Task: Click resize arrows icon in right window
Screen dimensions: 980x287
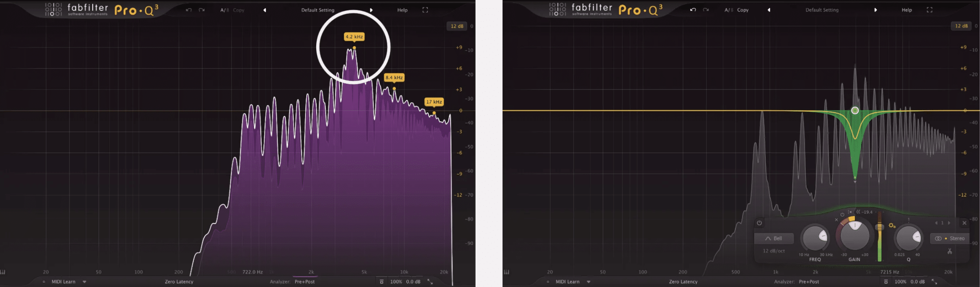Action: coord(934,282)
